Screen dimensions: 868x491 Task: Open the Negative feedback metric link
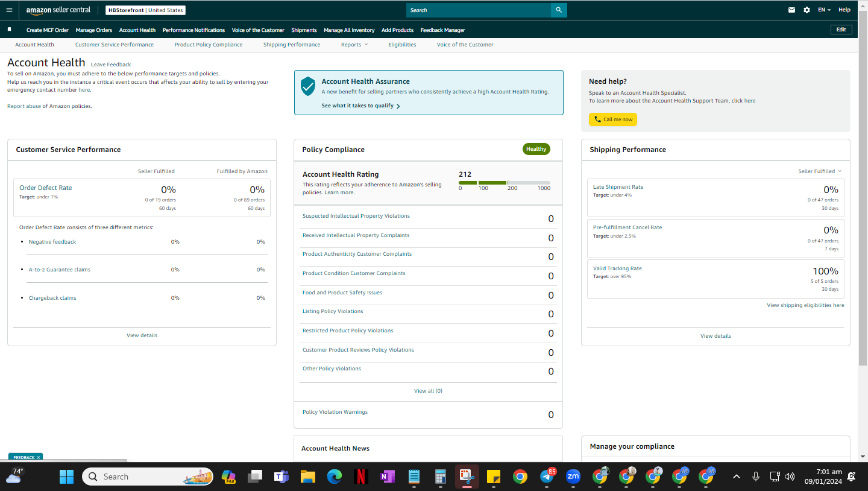tap(52, 242)
